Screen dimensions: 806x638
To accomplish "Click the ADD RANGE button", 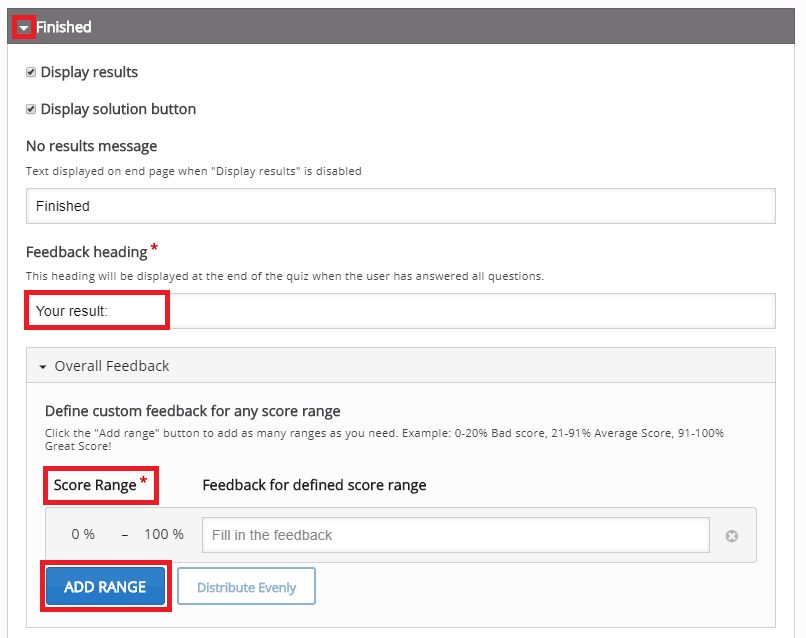I will (x=105, y=587).
